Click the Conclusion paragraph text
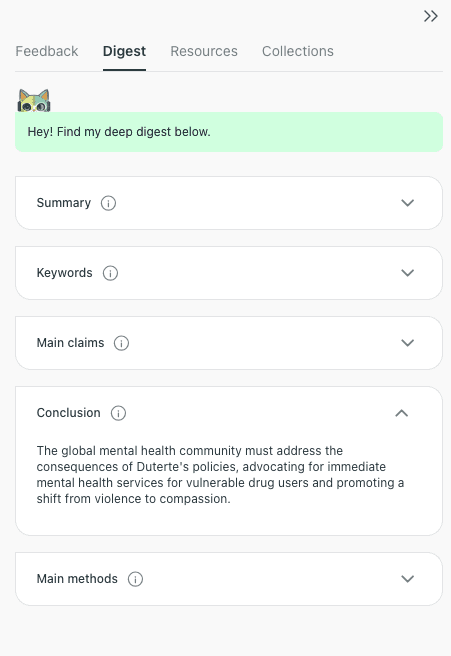The image size is (451, 656). coord(220,475)
